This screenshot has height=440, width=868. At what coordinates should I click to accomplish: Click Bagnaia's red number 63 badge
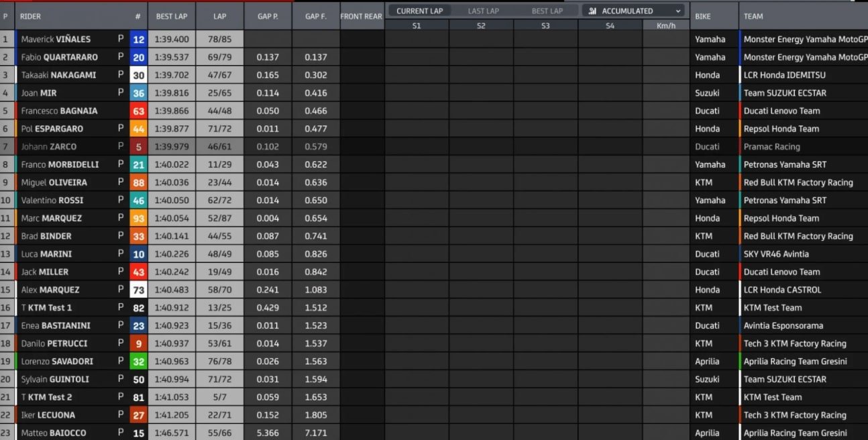(x=138, y=111)
